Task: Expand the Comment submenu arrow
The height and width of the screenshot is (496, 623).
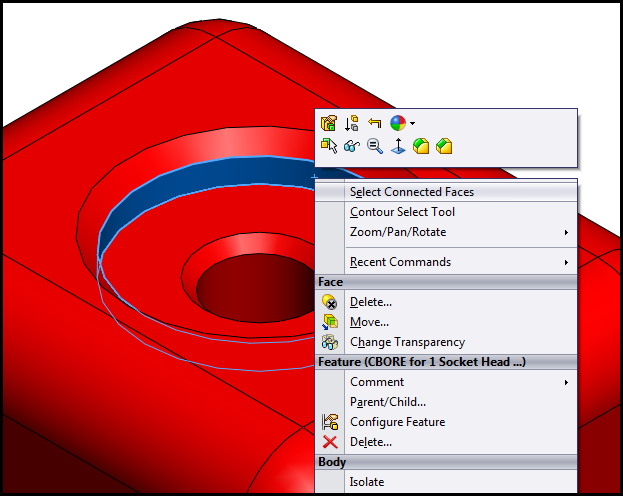Action: coord(566,382)
